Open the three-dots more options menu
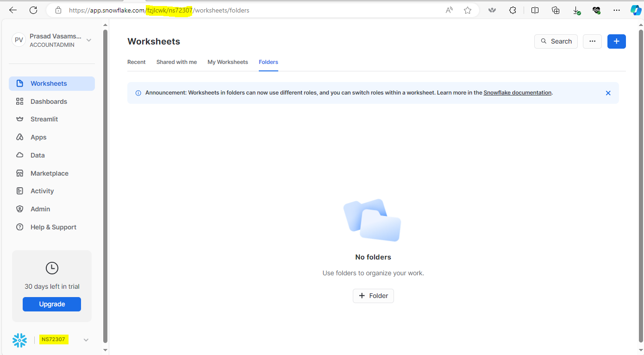 click(x=592, y=41)
